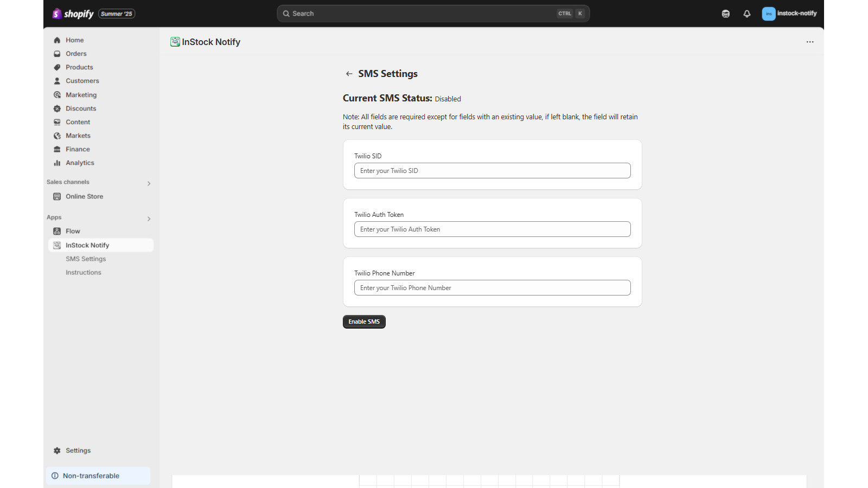
Task: Click the Non-transferable banner
Action: pyautogui.click(x=98, y=476)
